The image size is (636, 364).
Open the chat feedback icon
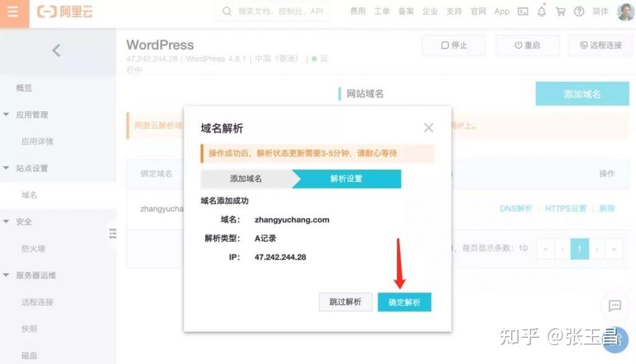point(615,306)
